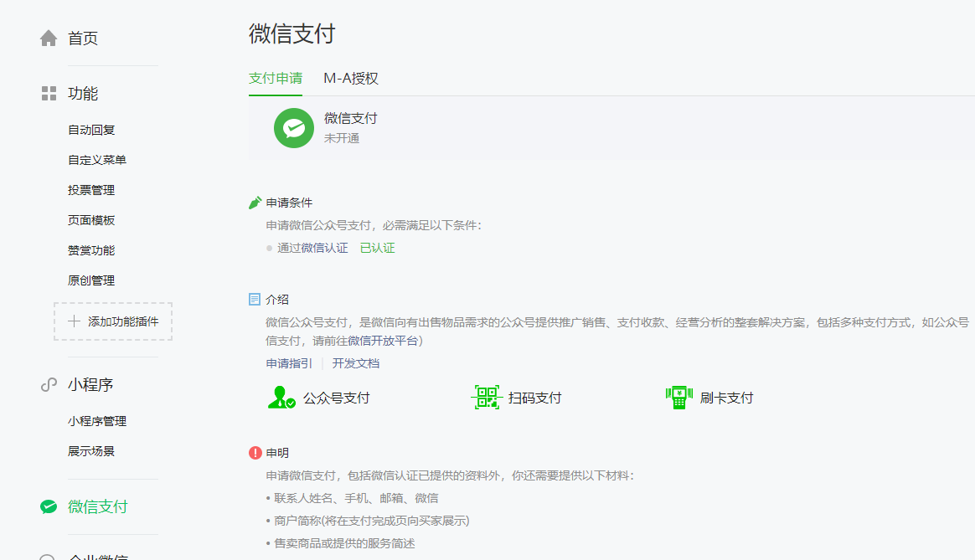The image size is (975, 560).
Task: Click the 申请条件 pencil icon
Action: [255, 203]
